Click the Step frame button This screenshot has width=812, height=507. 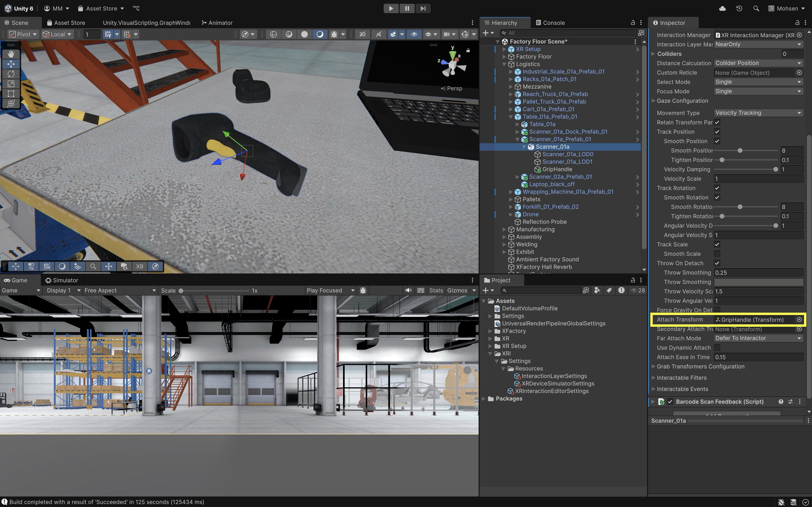point(423,8)
